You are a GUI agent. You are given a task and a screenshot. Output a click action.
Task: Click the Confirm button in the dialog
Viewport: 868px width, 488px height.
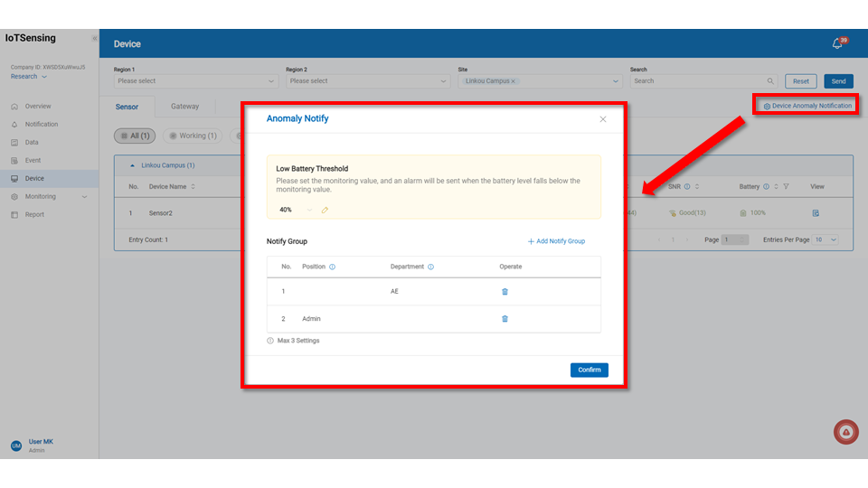[x=589, y=370]
